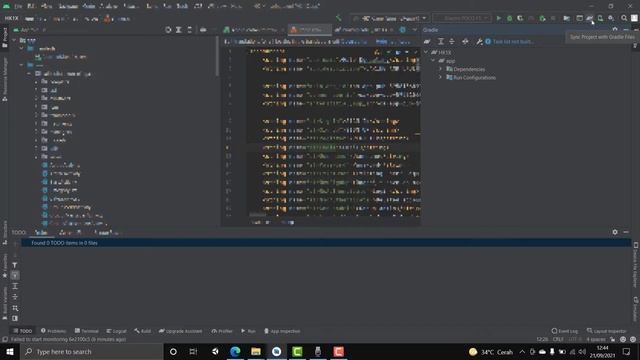Viewport: 640px width, 360px height.
Task: Collapse all nodes in Gradle panel
Action: point(452,41)
